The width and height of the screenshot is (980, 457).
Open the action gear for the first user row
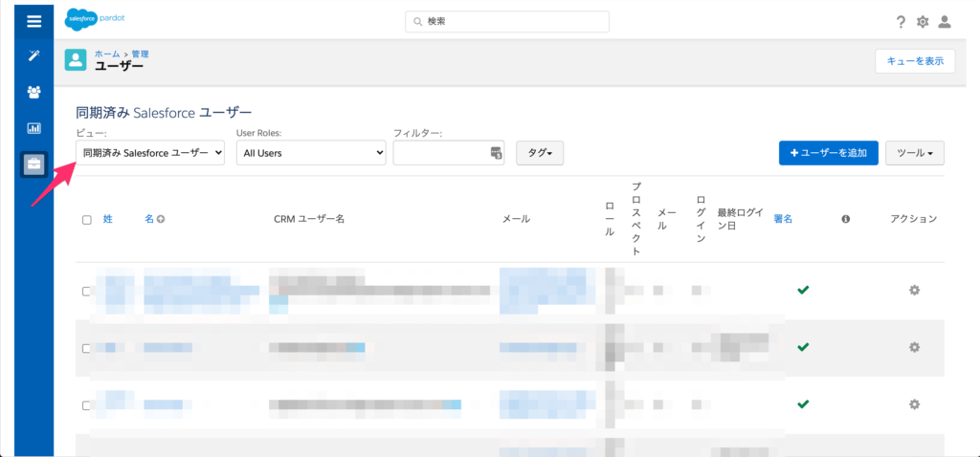point(914,291)
